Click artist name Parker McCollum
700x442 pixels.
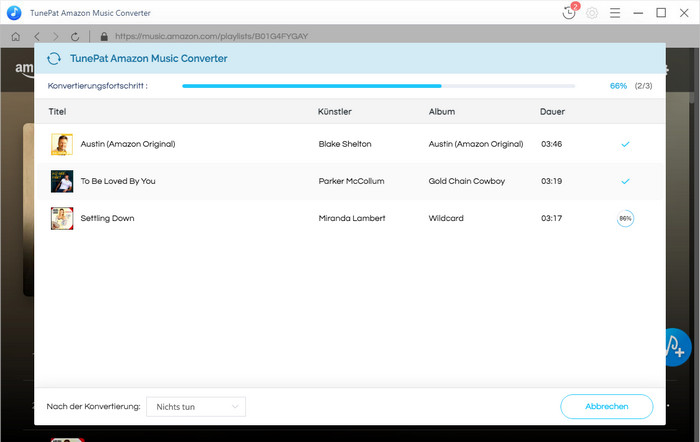[x=351, y=181]
